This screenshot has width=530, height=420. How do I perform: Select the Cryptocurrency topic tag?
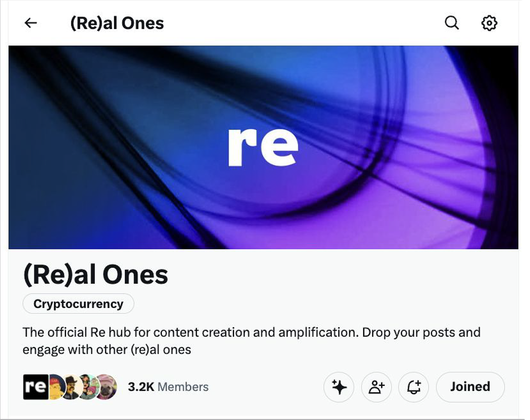78,304
